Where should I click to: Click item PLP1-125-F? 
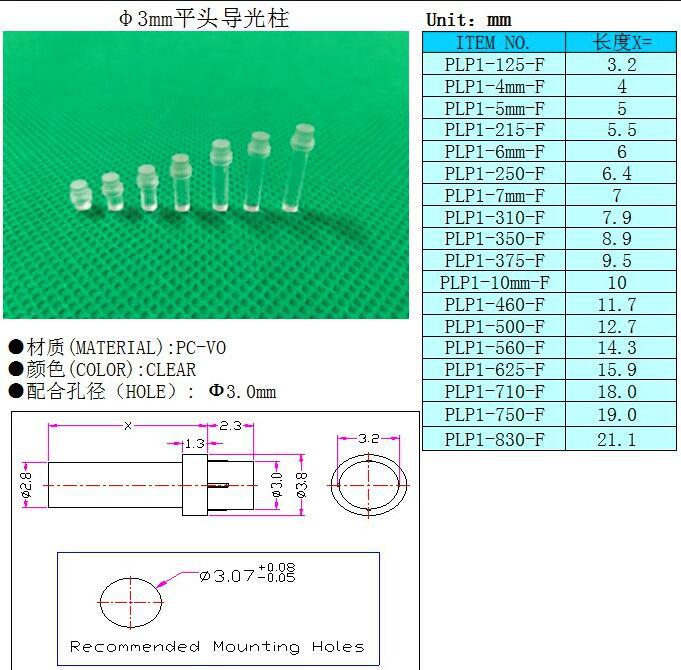tap(494, 64)
